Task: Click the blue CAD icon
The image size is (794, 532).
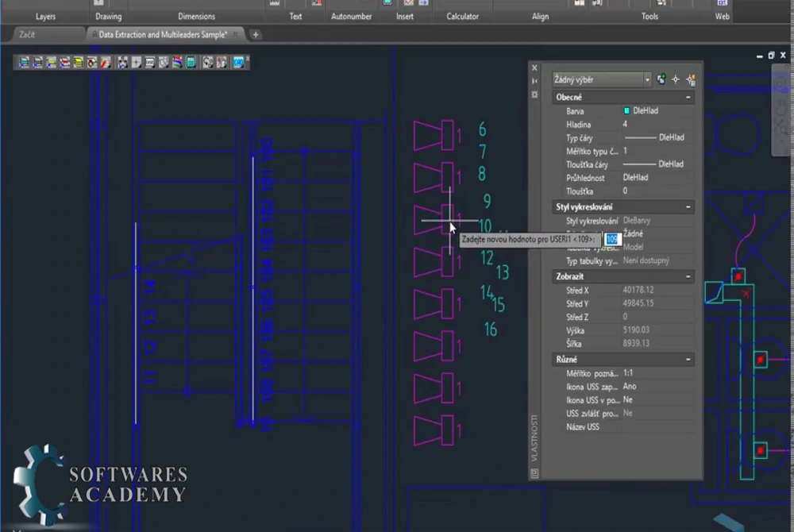Action: click(238, 62)
